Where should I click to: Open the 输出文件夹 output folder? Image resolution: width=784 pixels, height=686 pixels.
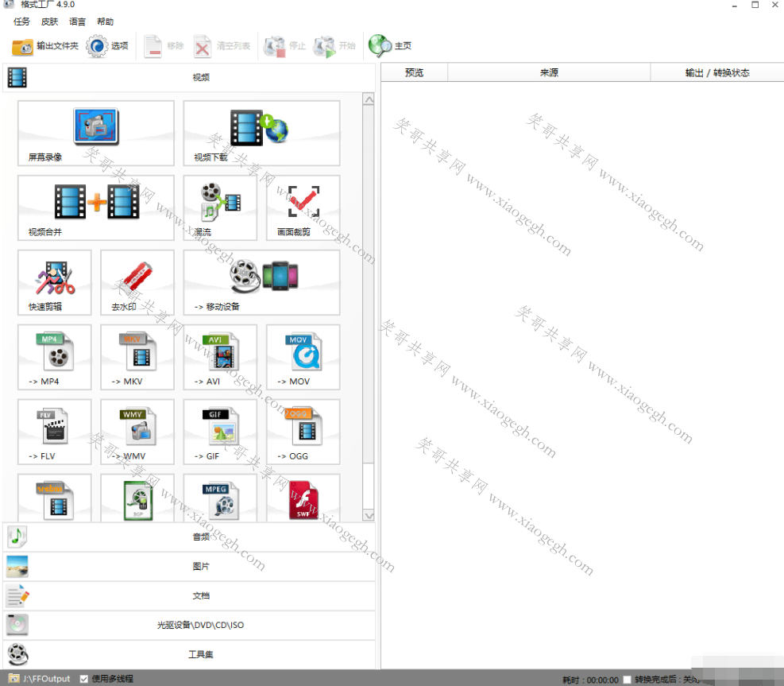[45, 46]
